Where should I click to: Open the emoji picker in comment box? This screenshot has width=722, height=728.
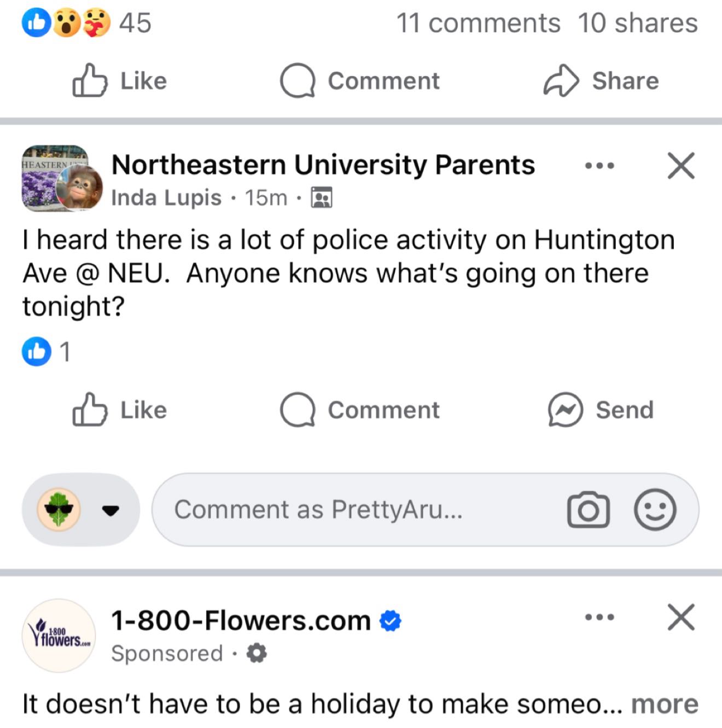655,510
